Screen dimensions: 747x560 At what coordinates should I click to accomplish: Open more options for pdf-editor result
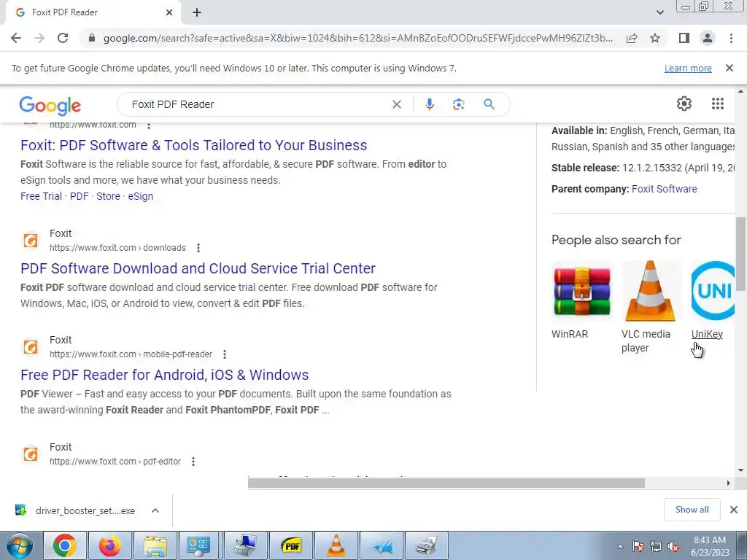[x=193, y=462]
